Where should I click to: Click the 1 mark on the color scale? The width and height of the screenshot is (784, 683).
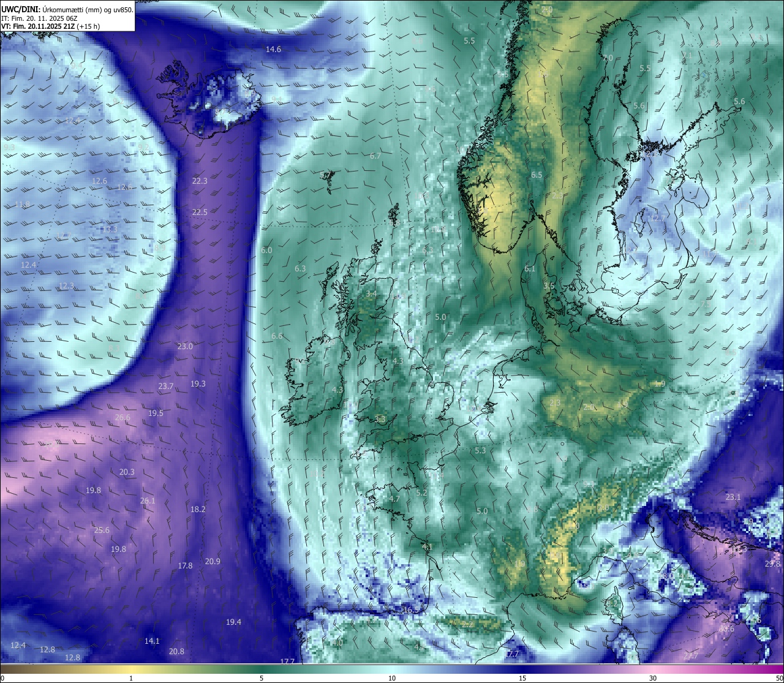[131, 678]
